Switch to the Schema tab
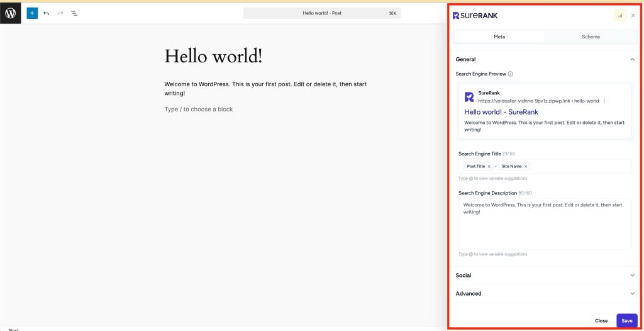Screen dimensions: 644x331 click(x=591, y=36)
